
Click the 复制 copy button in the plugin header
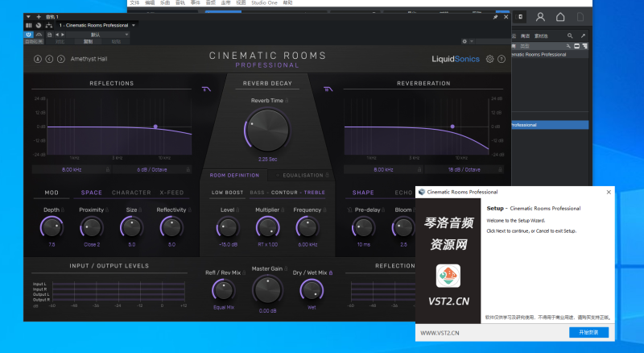click(89, 42)
